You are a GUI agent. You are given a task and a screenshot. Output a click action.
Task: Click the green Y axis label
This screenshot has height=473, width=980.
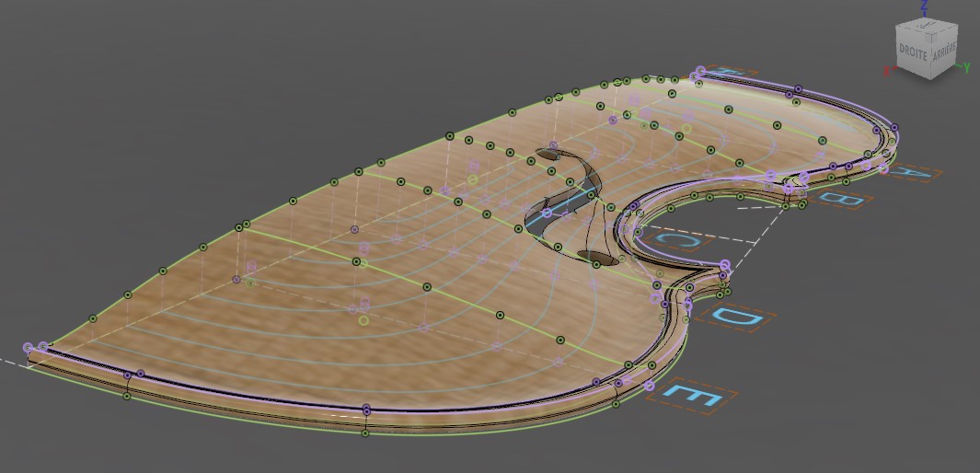(967, 67)
